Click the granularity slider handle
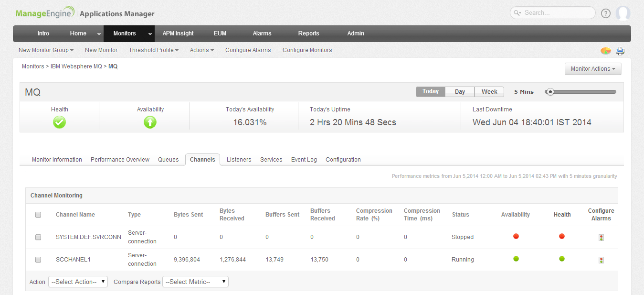 550,92
